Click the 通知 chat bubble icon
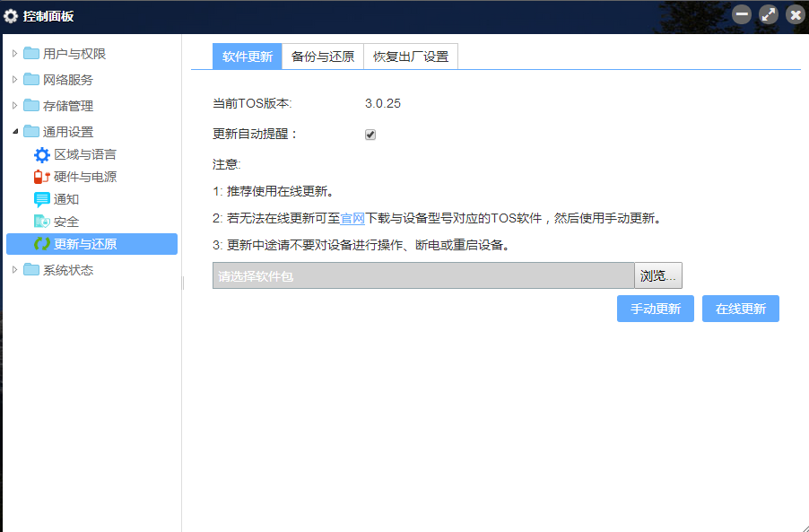Screen dimensions: 809x532 click(42, 199)
